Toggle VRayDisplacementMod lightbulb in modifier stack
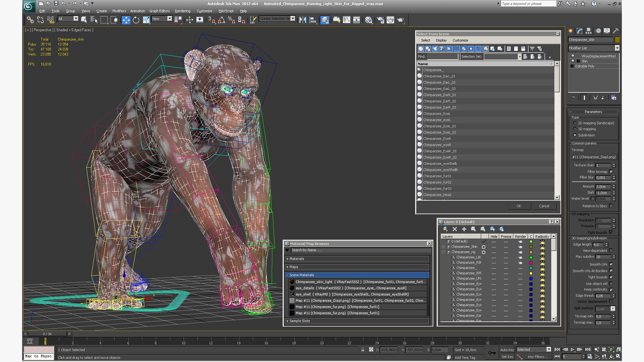 pos(573,56)
